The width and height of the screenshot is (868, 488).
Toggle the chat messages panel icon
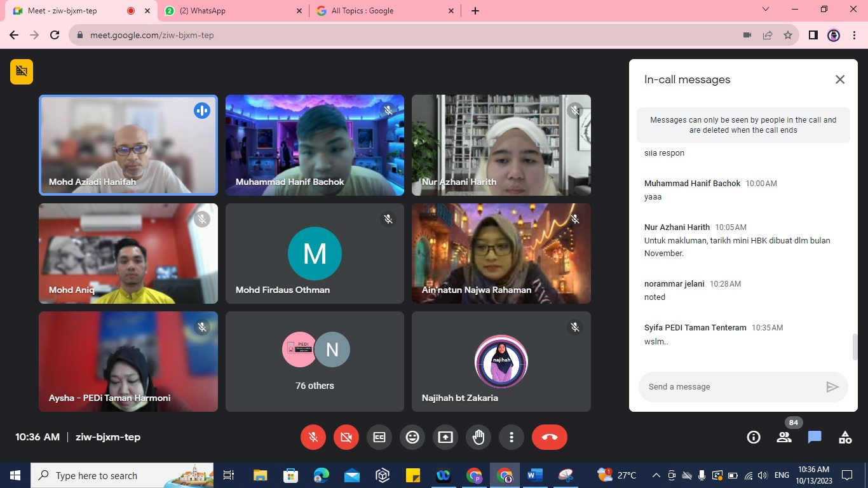[x=815, y=437]
